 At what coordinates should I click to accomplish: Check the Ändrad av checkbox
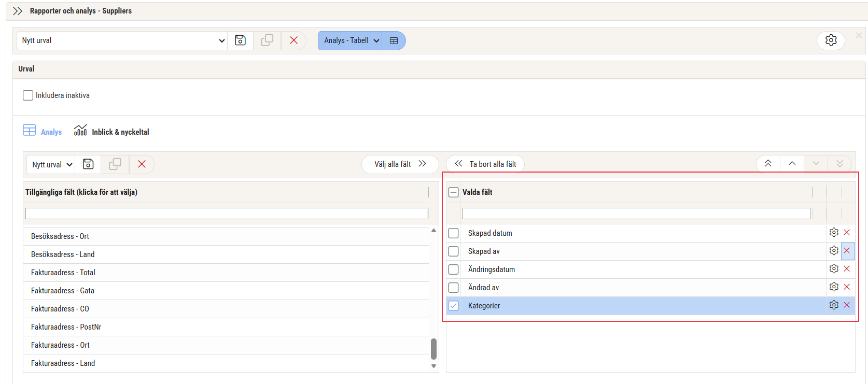[453, 288]
